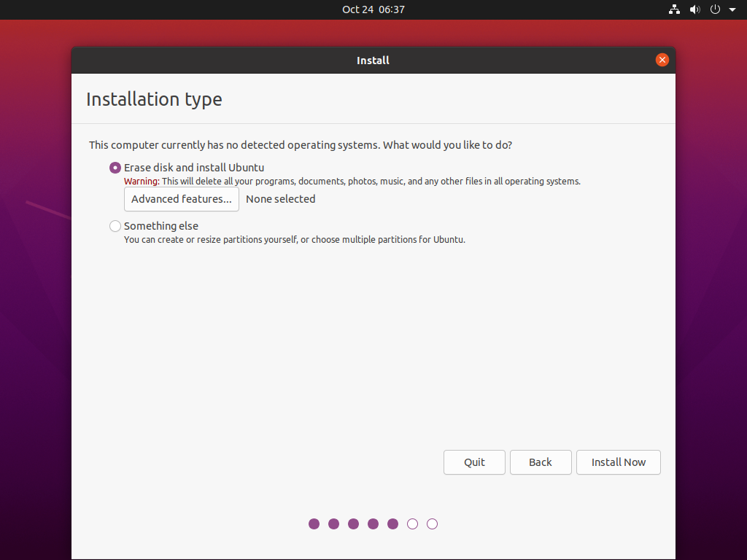The width and height of the screenshot is (747, 560).
Task: Click Back to return to previous step
Action: pyautogui.click(x=541, y=462)
